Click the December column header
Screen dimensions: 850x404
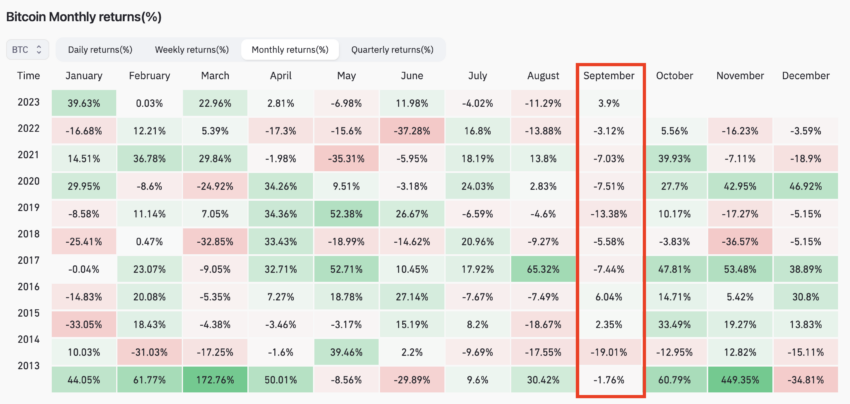pos(806,76)
